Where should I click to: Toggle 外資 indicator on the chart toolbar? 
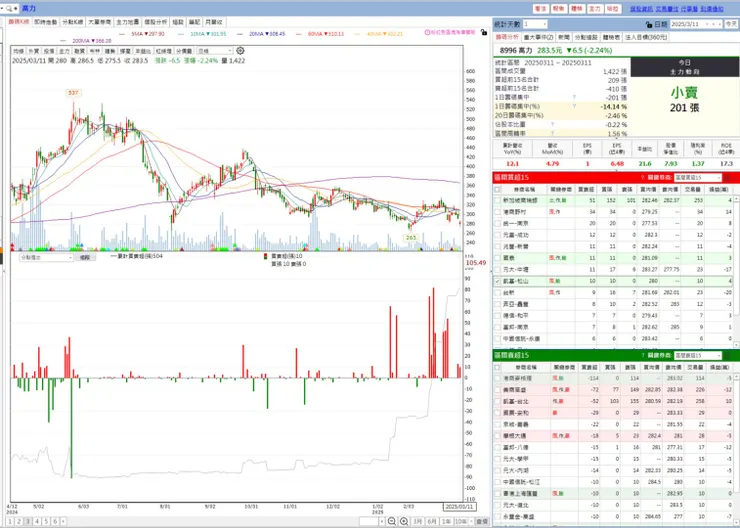(x=33, y=51)
